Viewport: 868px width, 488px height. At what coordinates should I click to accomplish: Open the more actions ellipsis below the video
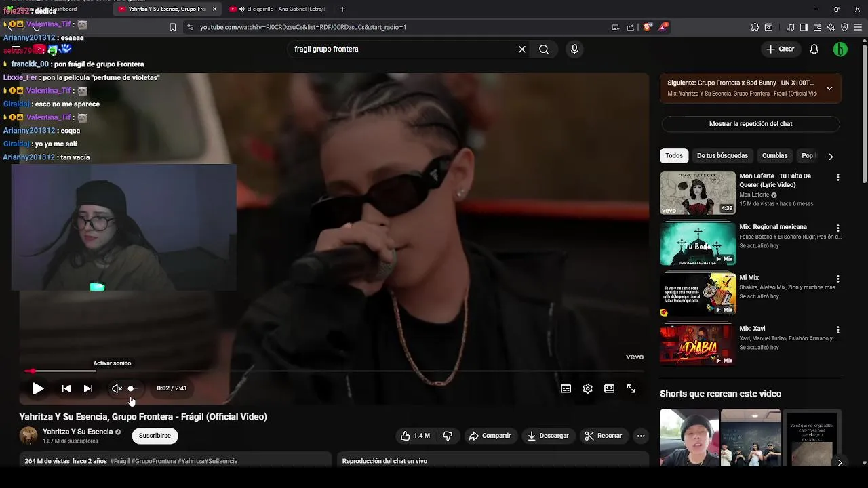coord(641,436)
